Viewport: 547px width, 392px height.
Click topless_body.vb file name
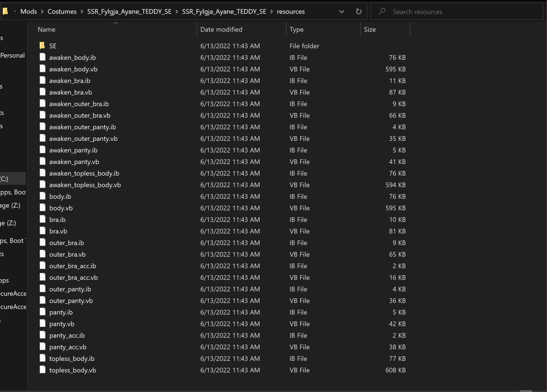[73, 370]
